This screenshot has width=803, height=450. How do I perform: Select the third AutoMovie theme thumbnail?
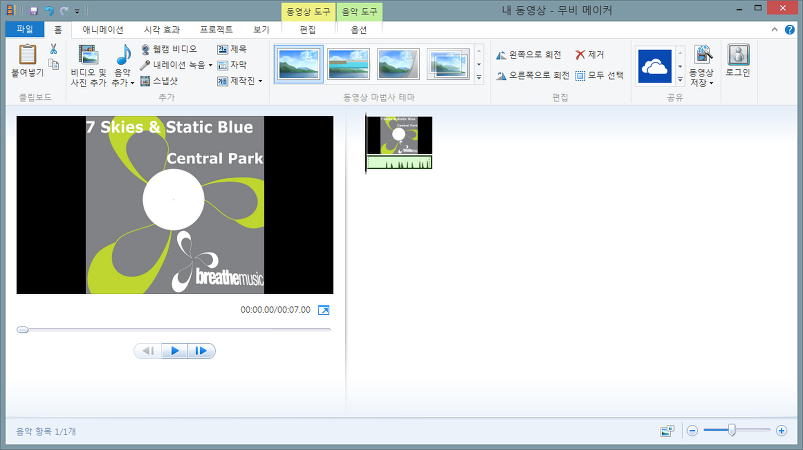398,64
